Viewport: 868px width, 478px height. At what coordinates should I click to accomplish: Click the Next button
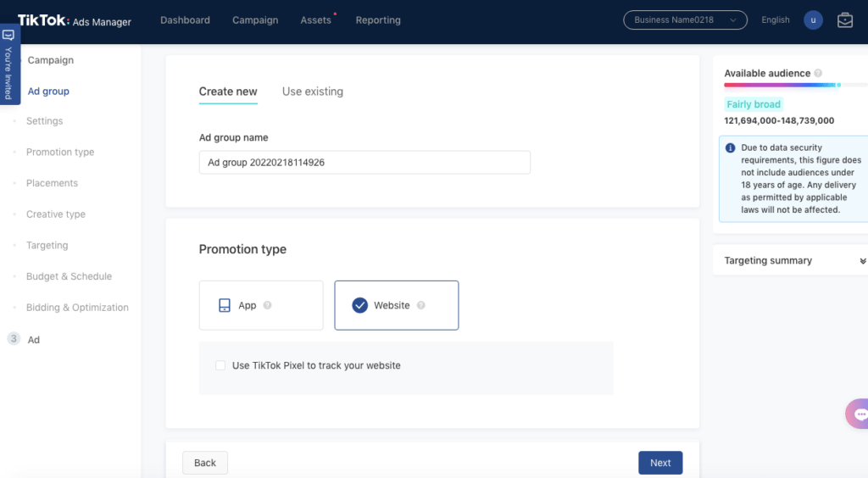coord(659,463)
